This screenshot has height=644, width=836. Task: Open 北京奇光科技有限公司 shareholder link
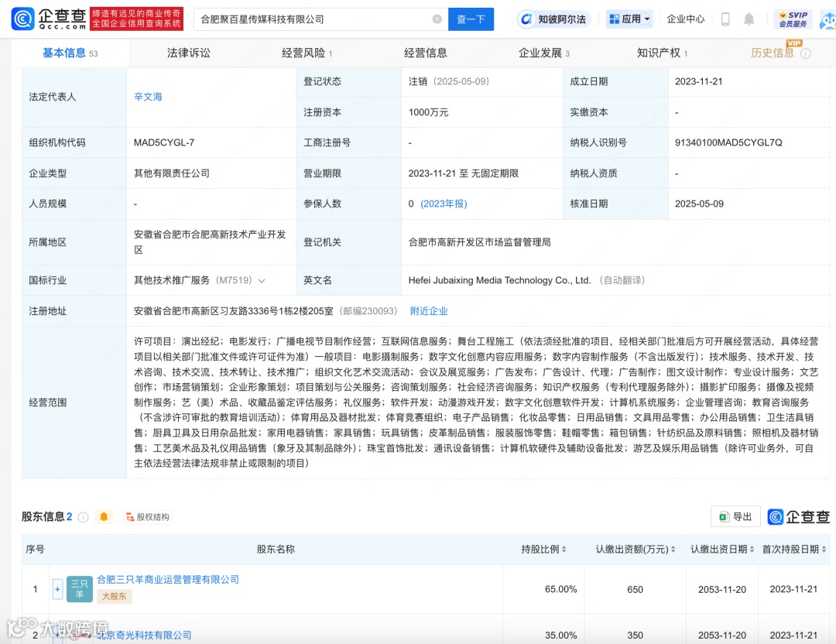click(x=144, y=635)
